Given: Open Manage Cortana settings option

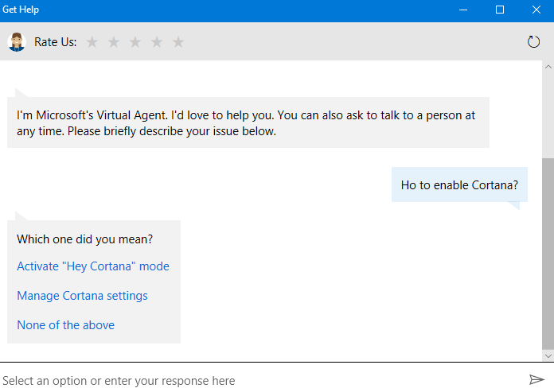Looking at the screenshot, I should point(82,296).
